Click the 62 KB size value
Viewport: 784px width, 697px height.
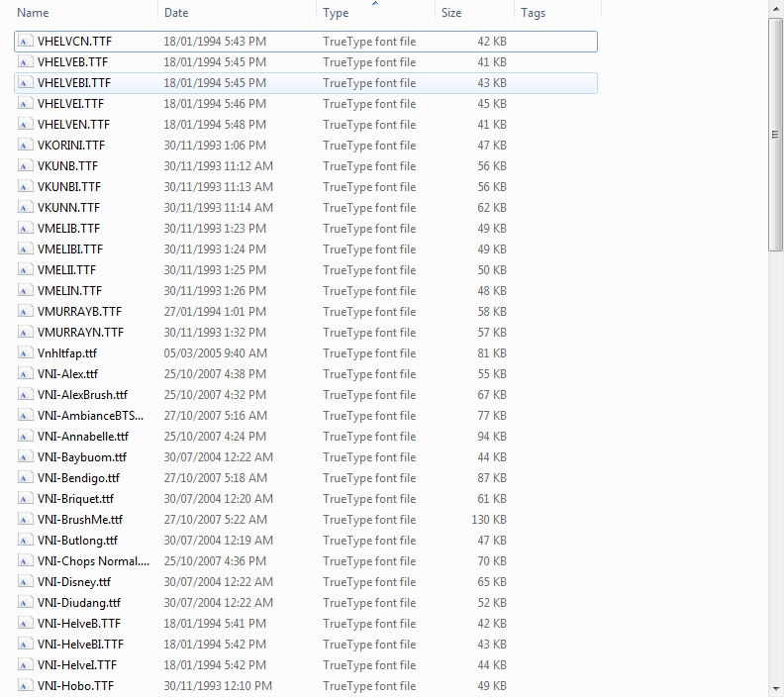pyautogui.click(x=492, y=208)
